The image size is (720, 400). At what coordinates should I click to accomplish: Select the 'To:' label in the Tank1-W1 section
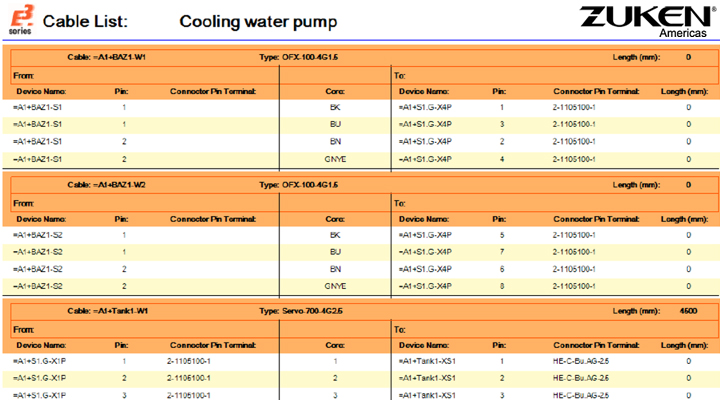(400, 328)
